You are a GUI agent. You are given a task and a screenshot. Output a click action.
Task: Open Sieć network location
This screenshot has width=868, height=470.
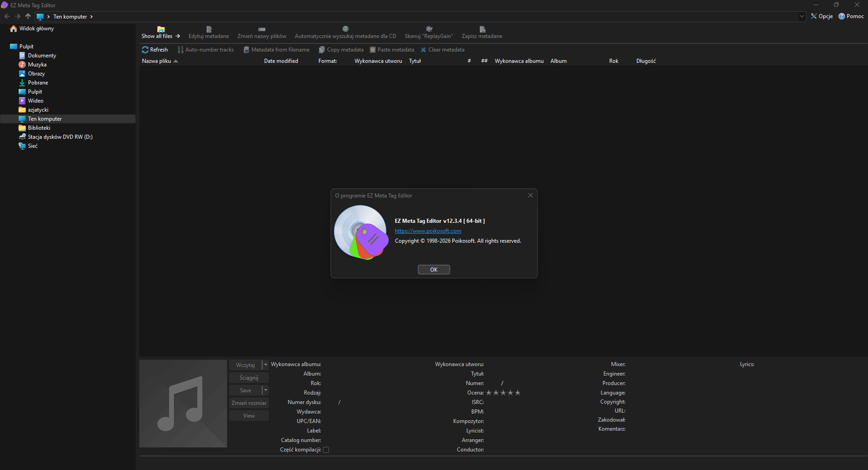pos(28,146)
